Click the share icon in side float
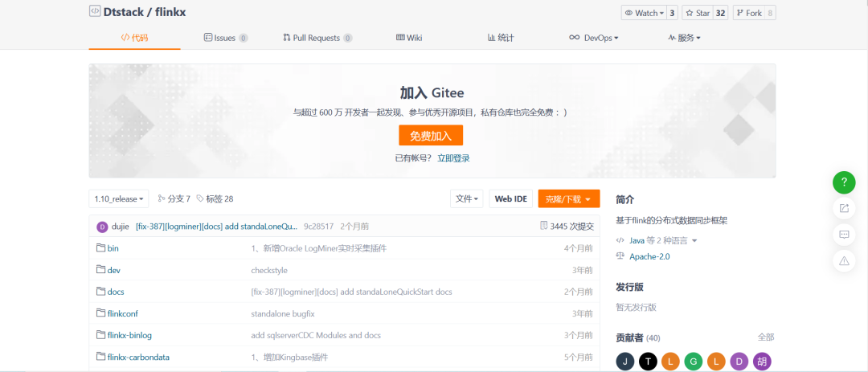This screenshot has width=868, height=372. pos(844,208)
